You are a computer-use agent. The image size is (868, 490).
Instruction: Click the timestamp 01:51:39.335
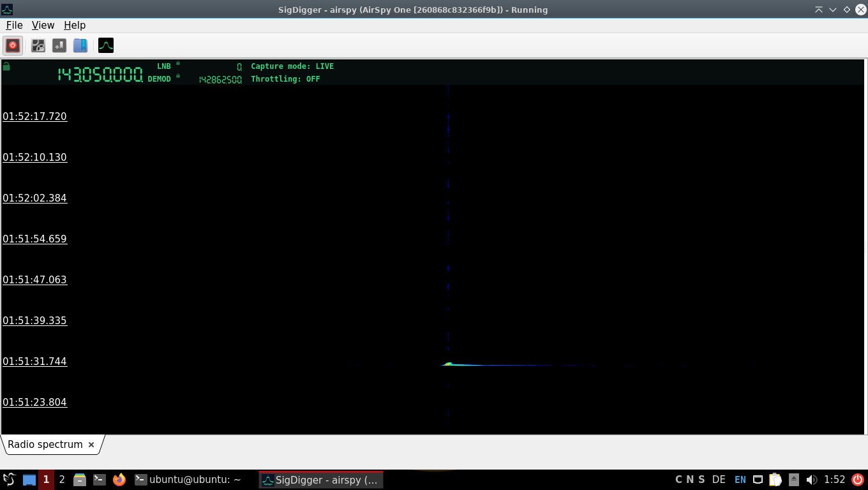pyautogui.click(x=35, y=320)
